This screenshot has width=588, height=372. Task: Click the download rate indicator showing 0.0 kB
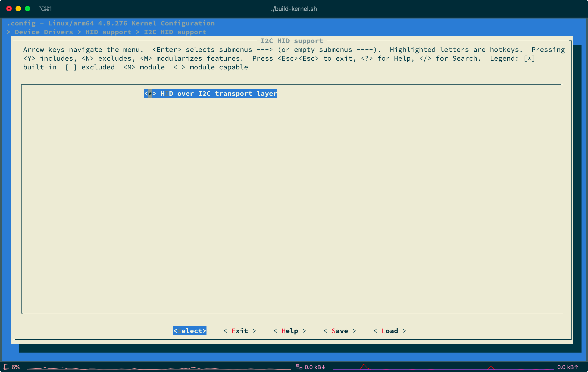[315, 367]
